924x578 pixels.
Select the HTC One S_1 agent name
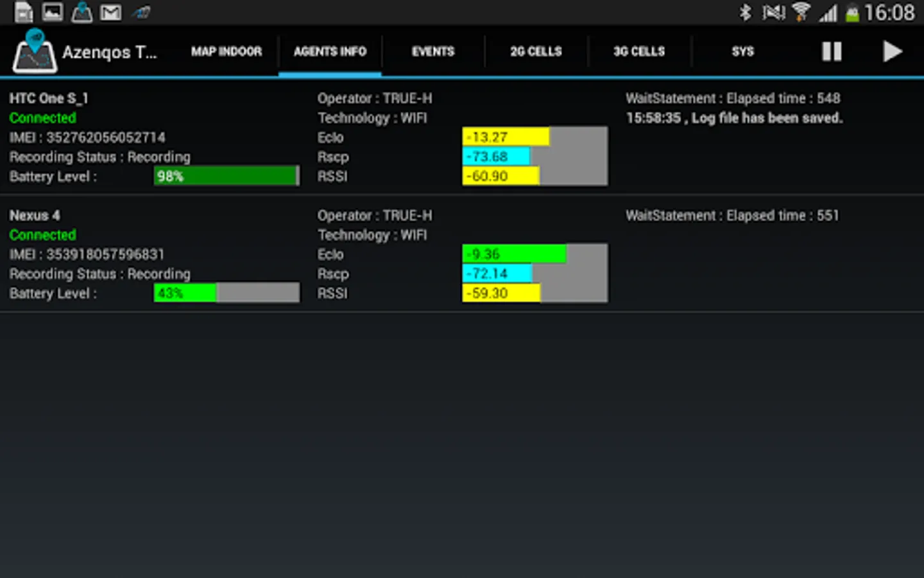49,98
